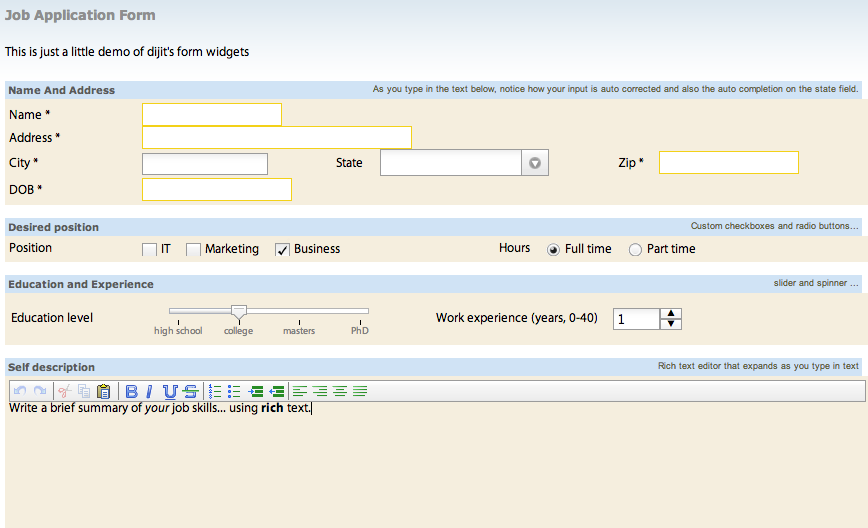Viewport: 868px width, 528px height.
Task: Click the 'Job Application Form' title
Action: pos(80,15)
